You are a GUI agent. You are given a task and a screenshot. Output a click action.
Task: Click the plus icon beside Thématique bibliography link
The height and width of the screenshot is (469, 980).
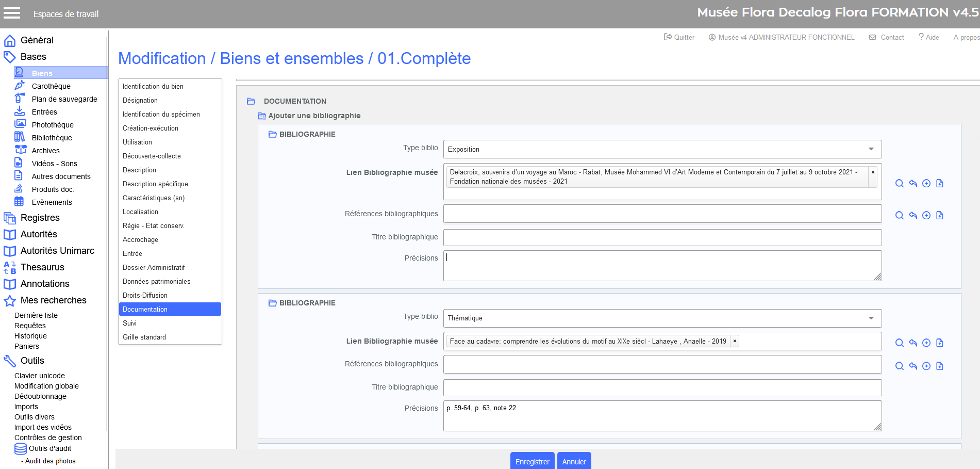click(926, 343)
